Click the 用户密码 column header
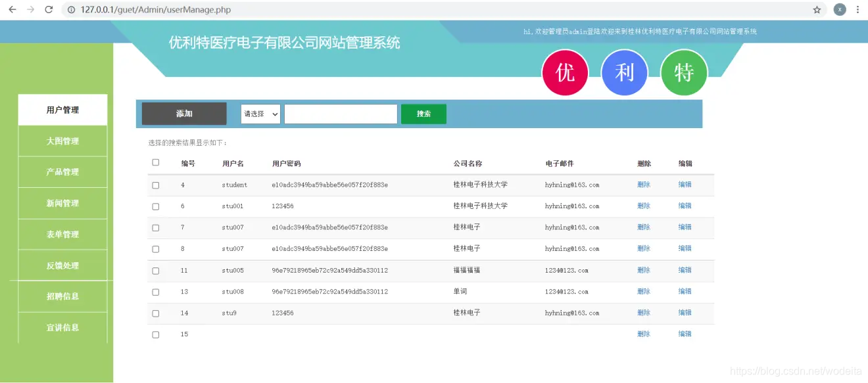This screenshot has height=383, width=868. [286, 164]
